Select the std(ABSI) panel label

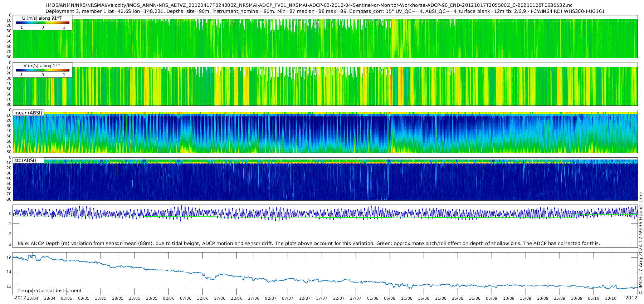tap(25, 161)
